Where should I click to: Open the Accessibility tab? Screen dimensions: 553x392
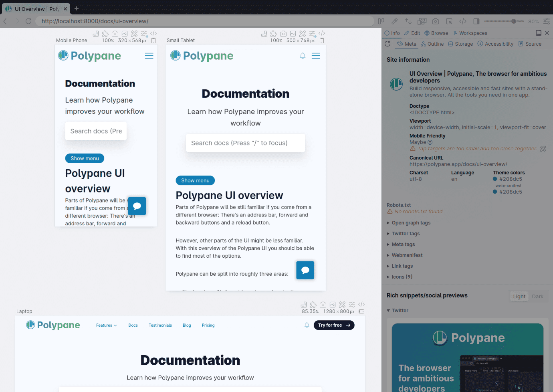click(495, 44)
